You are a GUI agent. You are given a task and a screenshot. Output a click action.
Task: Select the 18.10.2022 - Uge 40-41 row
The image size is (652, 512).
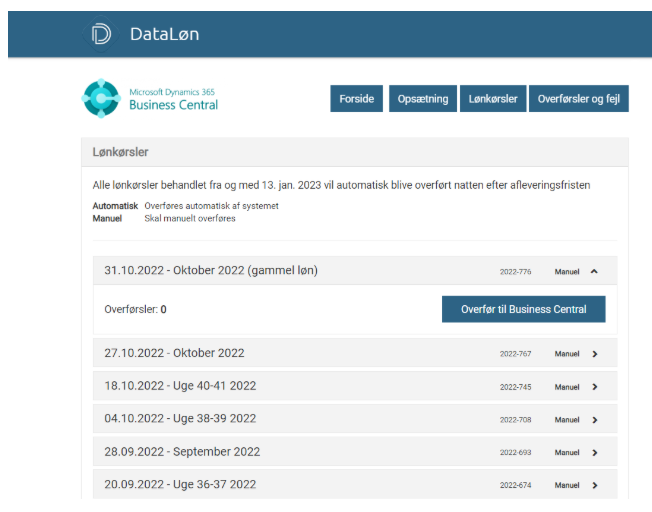coord(180,386)
